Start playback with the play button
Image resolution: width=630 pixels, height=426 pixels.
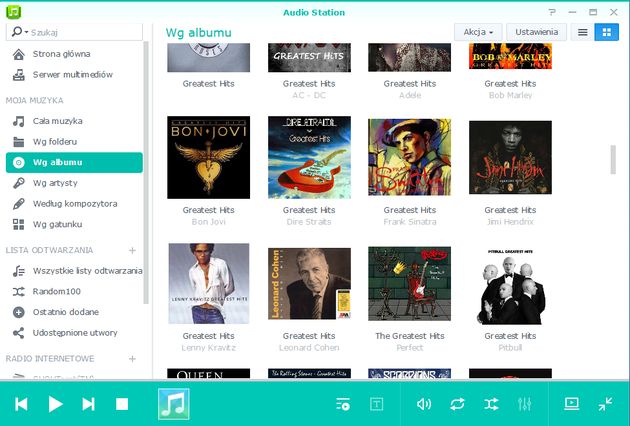pyautogui.click(x=55, y=404)
